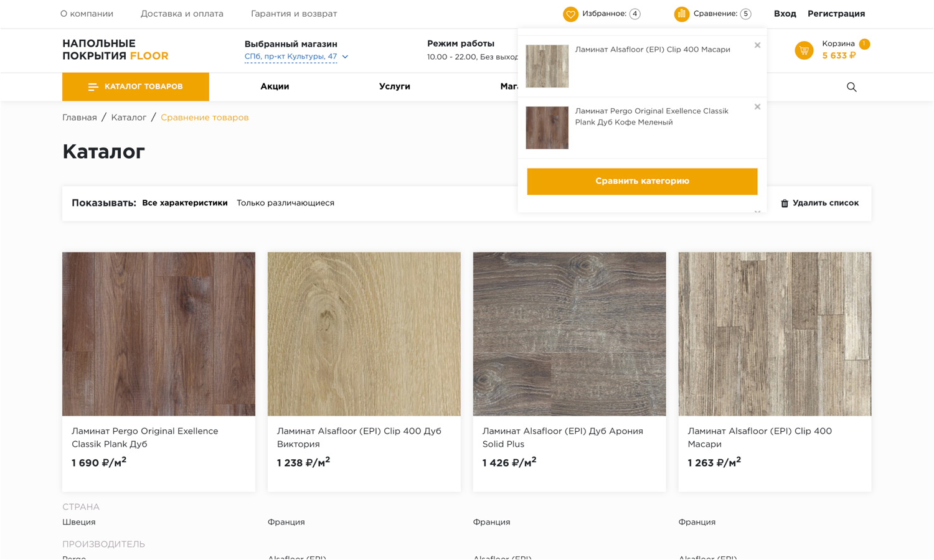Click the Регистрация link
Screen dimensions: 934x560
click(x=836, y=14)
